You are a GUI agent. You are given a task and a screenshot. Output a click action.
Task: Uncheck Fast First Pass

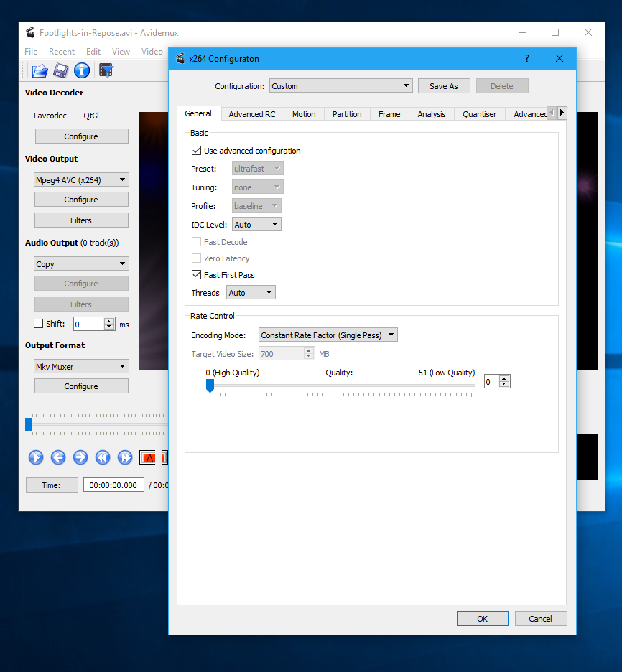[196, 275]
